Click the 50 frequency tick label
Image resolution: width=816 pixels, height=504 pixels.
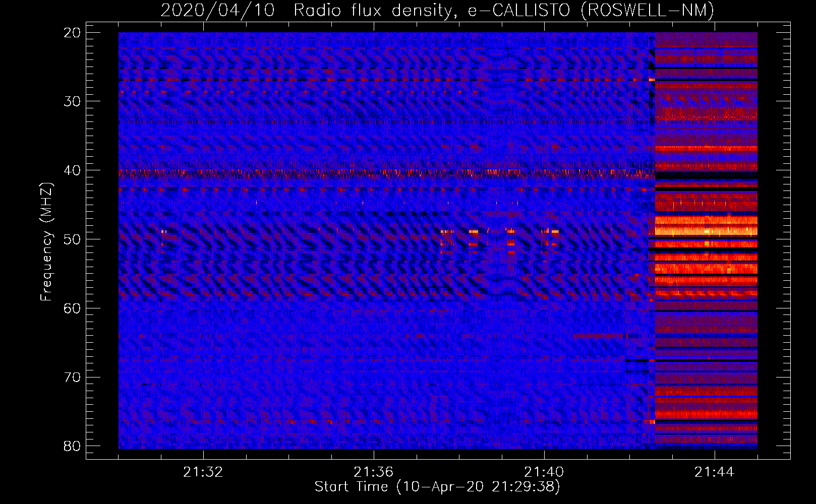[x=72, y=239]
